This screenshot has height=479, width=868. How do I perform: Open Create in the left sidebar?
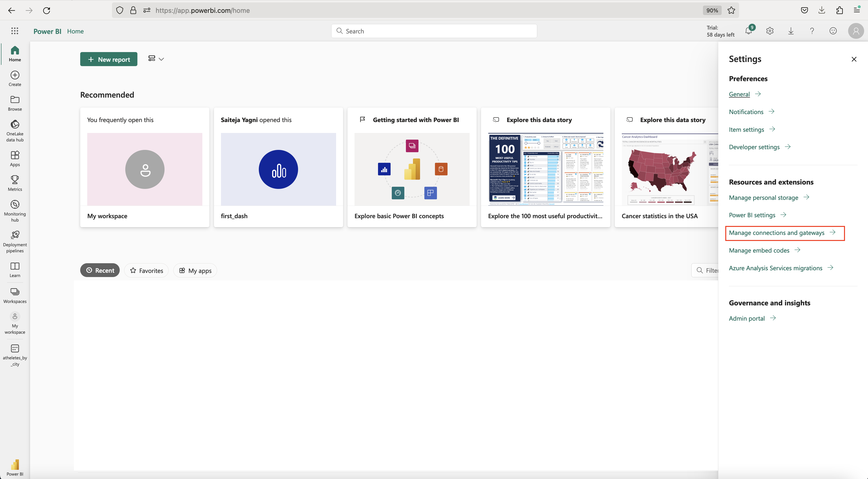[15, 78]
